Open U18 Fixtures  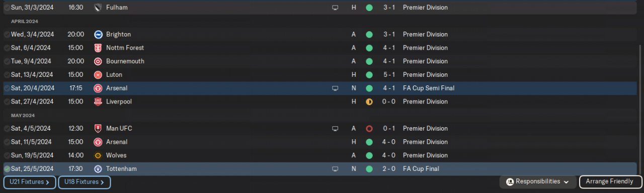(85, 182)
